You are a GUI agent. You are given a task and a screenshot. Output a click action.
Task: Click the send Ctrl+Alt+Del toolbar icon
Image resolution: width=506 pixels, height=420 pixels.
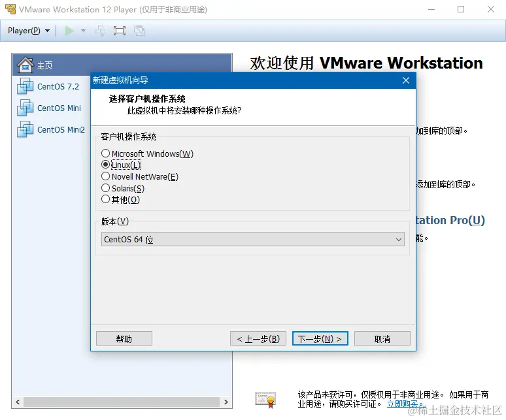click(100, 31)
